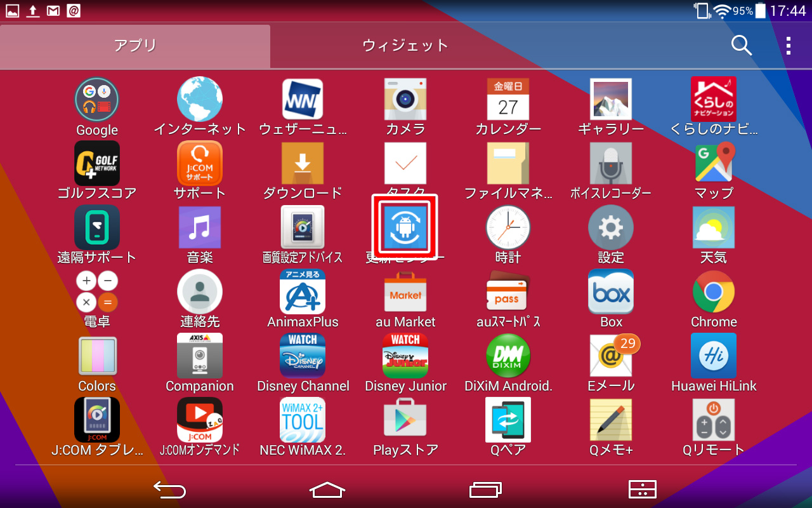Open the three-dot overflow menu
This screenshot has width=812, height=508.
pos(789,45)
